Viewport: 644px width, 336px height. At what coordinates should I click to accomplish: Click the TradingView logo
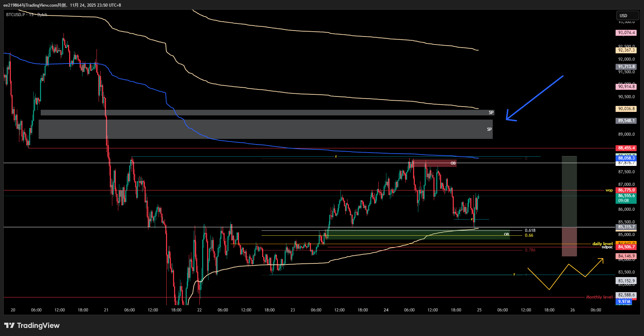tap(32, 325)
